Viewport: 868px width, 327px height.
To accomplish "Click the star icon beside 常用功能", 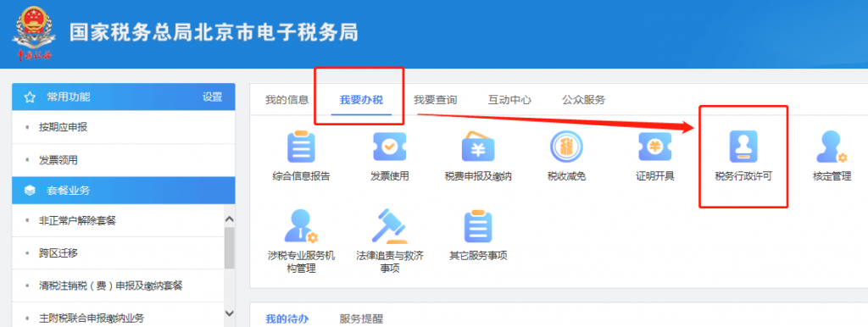I will pyautogui.click(x=30, y=97).
